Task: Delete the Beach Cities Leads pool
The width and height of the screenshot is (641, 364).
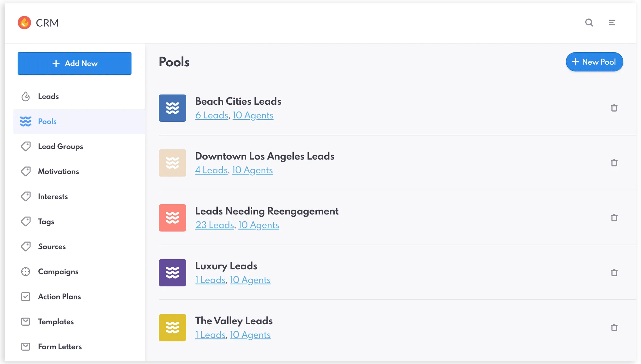Action: (x=614, y=108)
